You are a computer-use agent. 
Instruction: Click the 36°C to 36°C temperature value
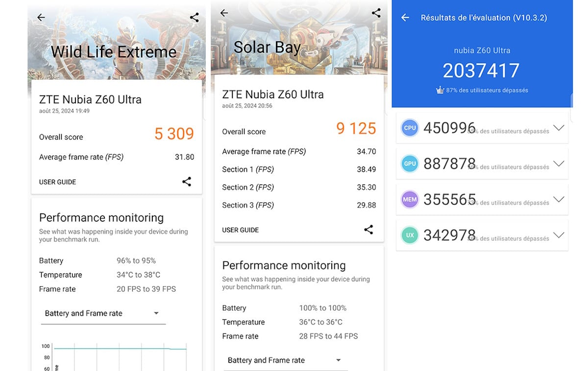(x=321, y=323)
